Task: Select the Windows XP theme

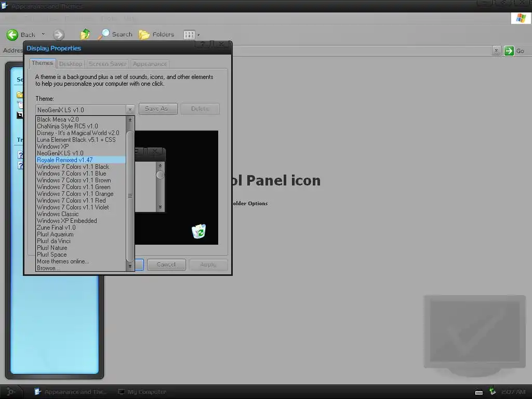Action: [x=81, y=147]
